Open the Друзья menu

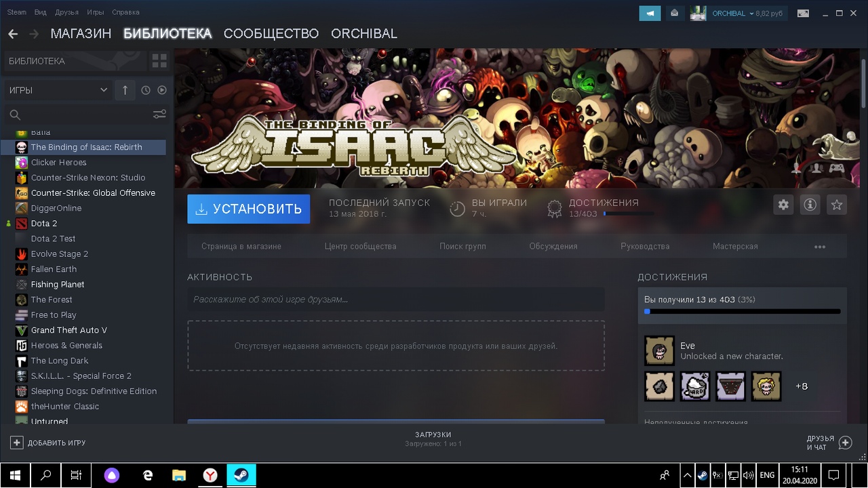[66, 12]
